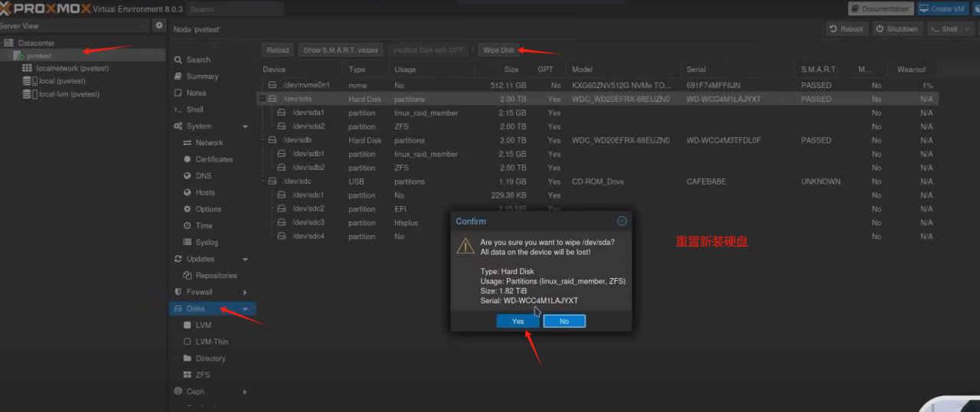The width and height of the screenshot is (980, 412).
Task: Expand the Firewall submenu arrow
Action: 245,293
